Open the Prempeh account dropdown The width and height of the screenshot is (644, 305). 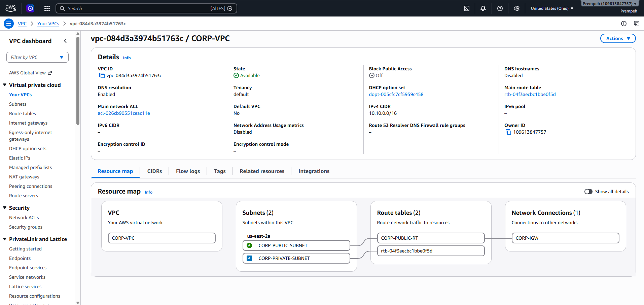click(x=610, y=4)
